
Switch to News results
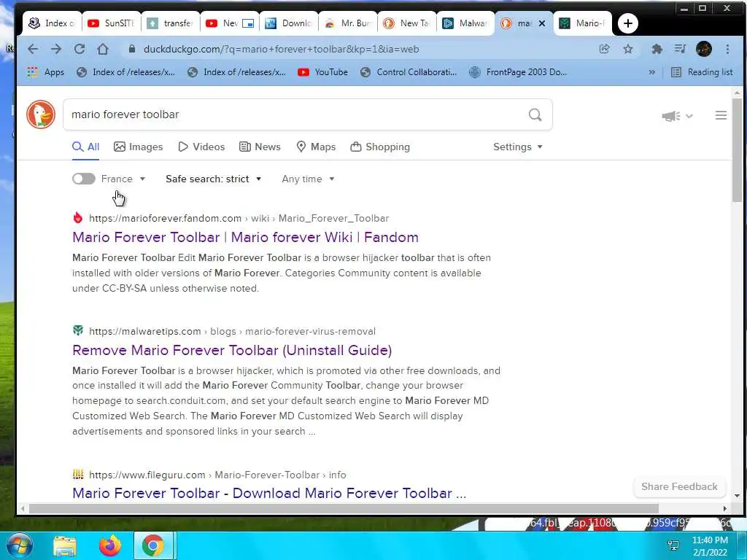tap(260, 147)
